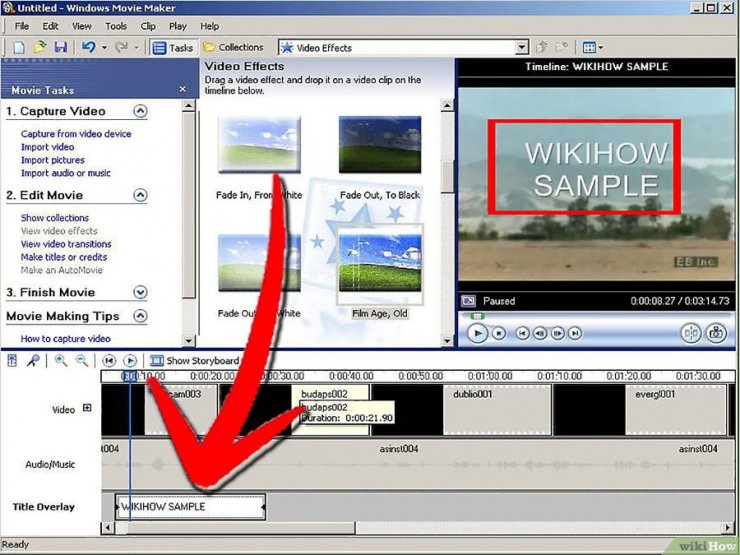Image resolution: width=740 pixels, height=555 pixels.
Task: Click the Redo arrow icon
Action: (x=122, y=47)
